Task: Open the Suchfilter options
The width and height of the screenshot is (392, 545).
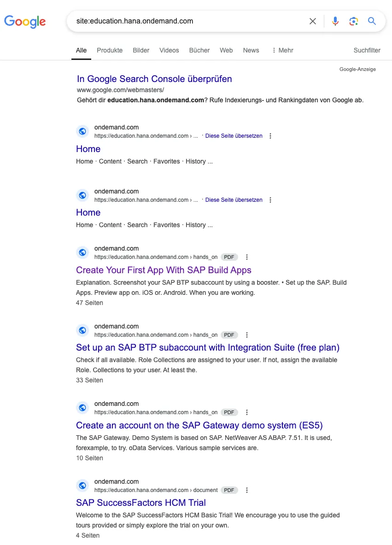Action: tap(367, 50)
